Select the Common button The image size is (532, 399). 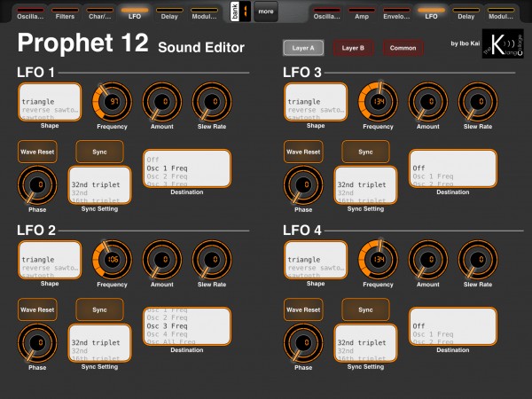[x=403, y=48]
